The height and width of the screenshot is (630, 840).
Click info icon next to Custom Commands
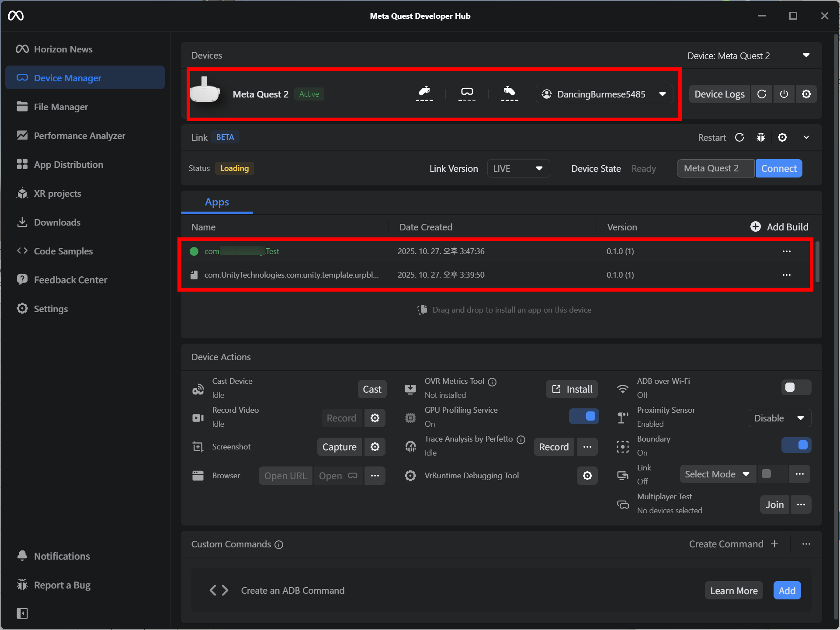tap(279, 544)
